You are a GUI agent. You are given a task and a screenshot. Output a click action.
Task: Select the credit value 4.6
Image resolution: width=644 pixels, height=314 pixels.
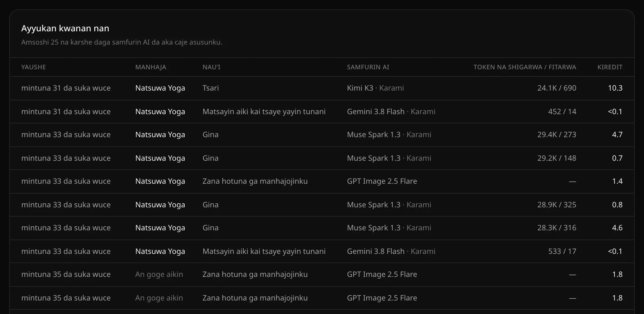[617, 228]
